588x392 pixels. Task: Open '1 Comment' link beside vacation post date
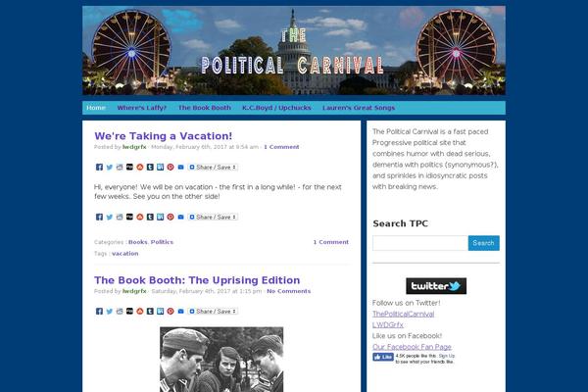pos(281,147)
